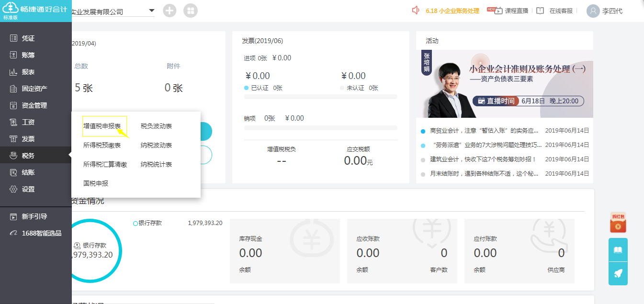The width and height of the screenshot is (644, 304).
Task: Open 国税申报 menu entry
Action: (x=96, y=183)
